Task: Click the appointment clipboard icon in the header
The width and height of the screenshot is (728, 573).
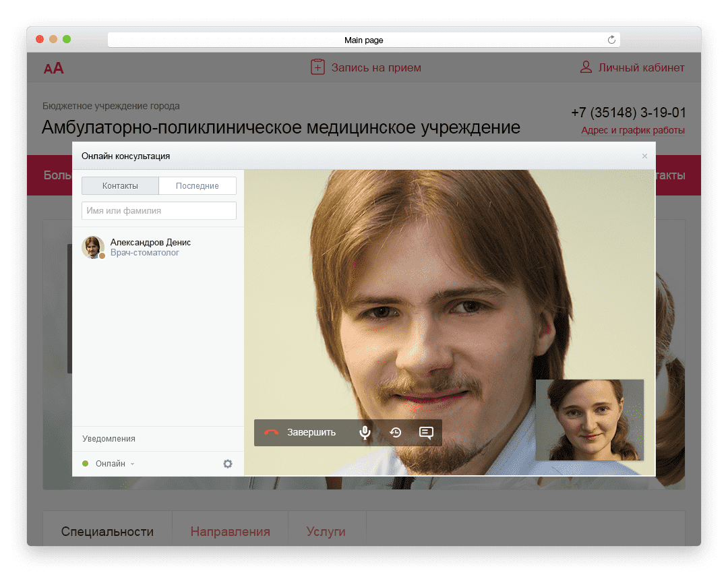Action: 317,67
